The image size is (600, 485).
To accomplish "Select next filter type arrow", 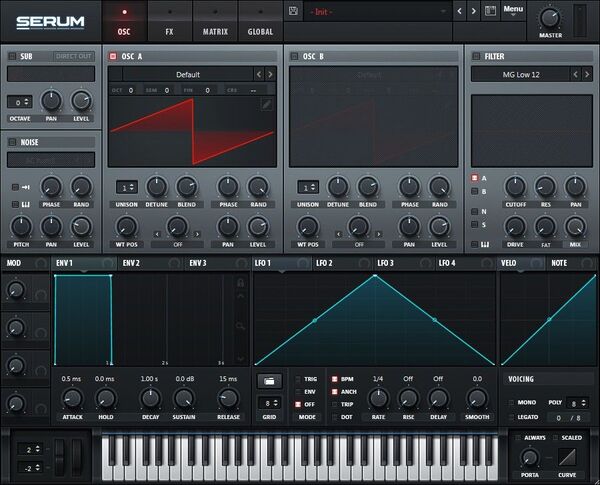I will click(587, 74).
